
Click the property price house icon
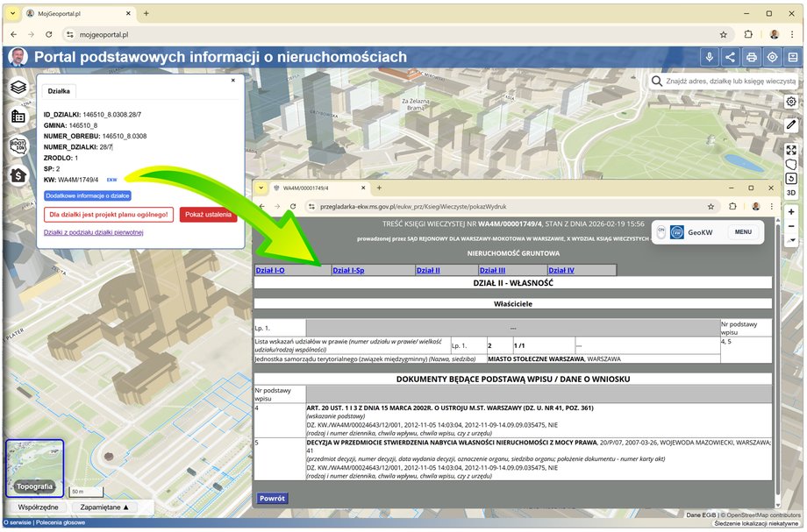coord(18,175)
